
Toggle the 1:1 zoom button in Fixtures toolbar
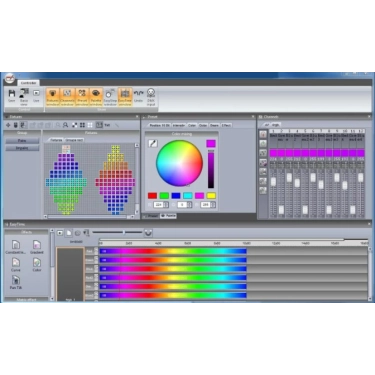[x=99, y=125]
